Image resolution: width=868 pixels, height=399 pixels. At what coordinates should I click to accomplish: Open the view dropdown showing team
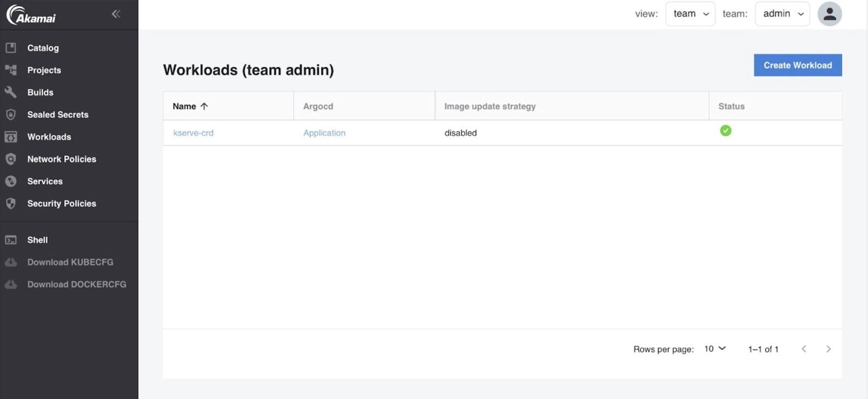(x=690, y=14)
